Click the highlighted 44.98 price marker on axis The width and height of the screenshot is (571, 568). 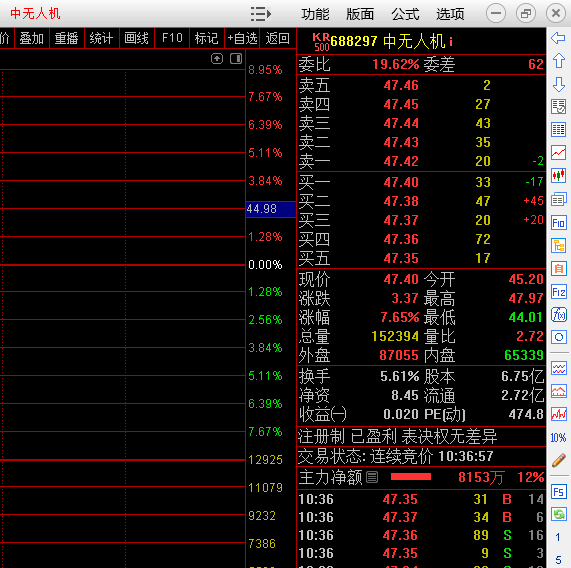point(271,209)
